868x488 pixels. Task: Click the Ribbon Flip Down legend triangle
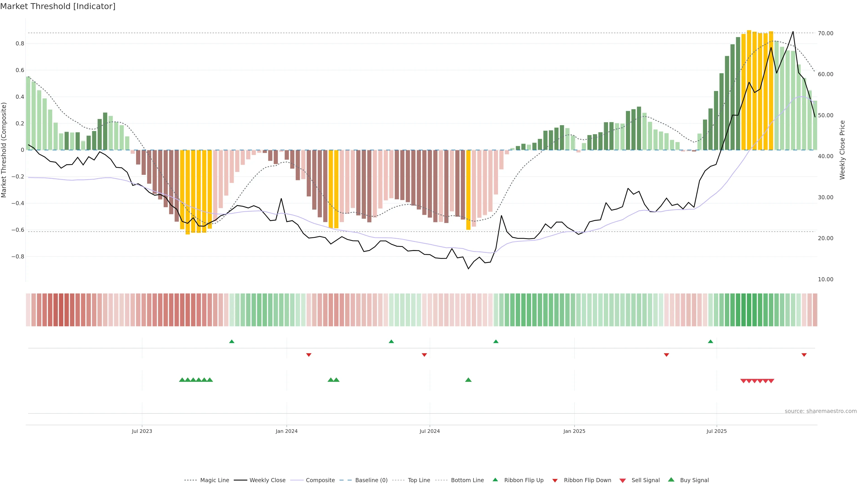555,480
